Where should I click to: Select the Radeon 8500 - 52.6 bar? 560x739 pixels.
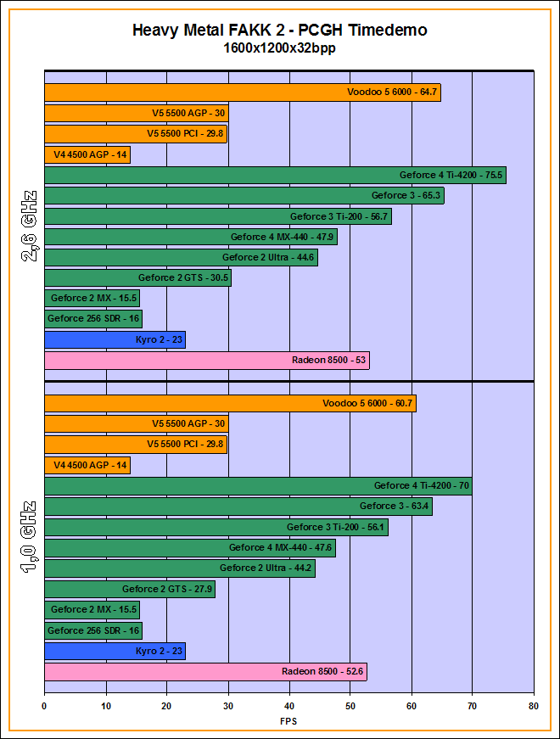[205, 672]
